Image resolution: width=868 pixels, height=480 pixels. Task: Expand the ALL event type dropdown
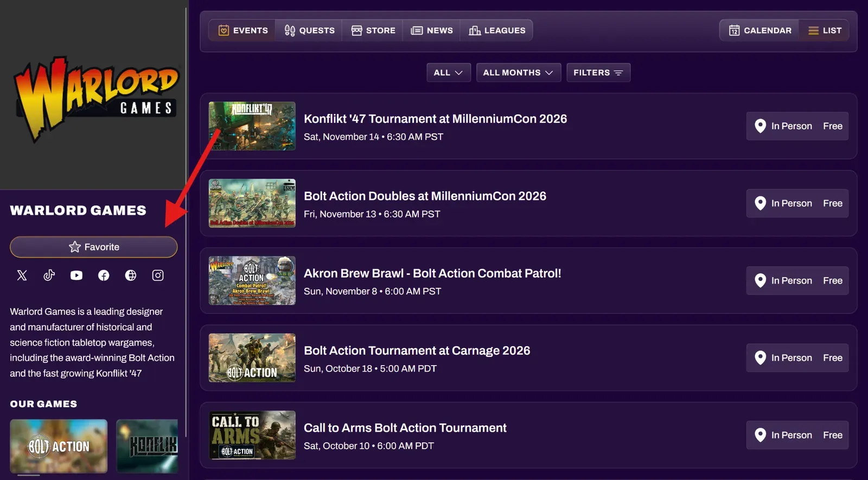(x=448, y=73)
